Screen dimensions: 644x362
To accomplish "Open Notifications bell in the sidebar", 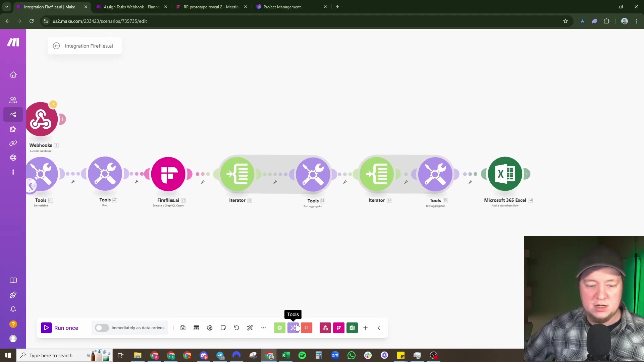I will tap(13, 309).
